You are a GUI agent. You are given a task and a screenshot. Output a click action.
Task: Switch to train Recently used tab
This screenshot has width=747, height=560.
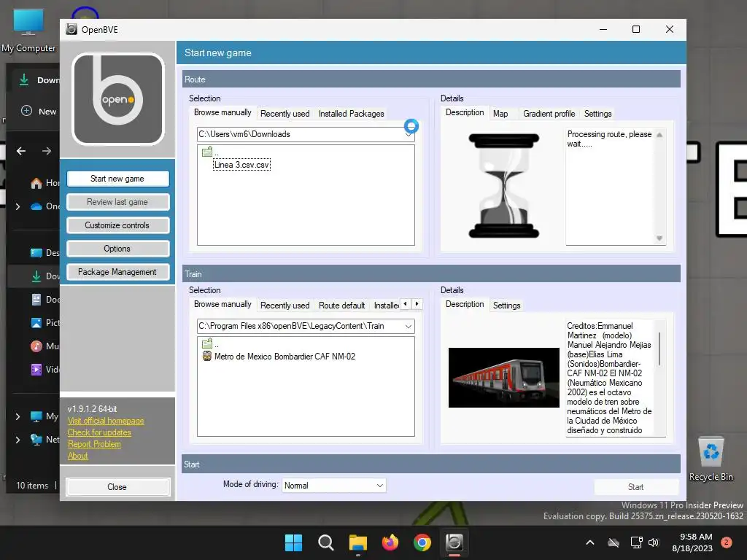285,306
